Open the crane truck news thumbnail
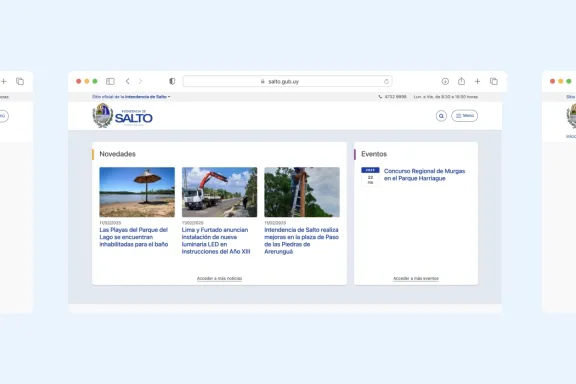This screenshot has height=384, width=576. click(x=219, y=192)
